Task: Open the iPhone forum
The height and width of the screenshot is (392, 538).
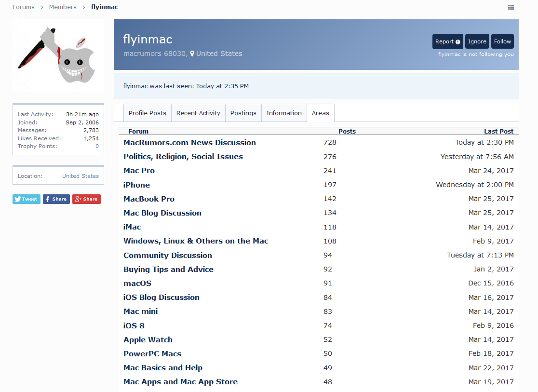Action: 136,185
